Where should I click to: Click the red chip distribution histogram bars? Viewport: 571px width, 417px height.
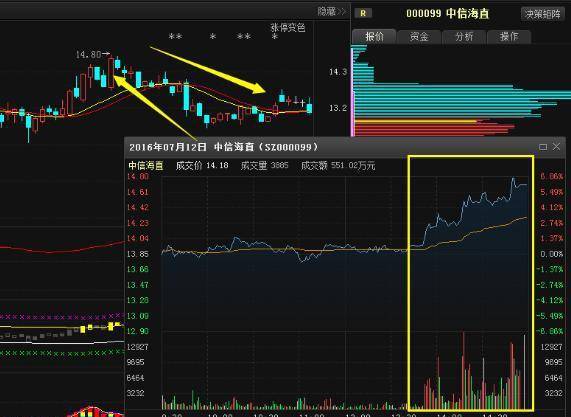(x=433, y=128)
